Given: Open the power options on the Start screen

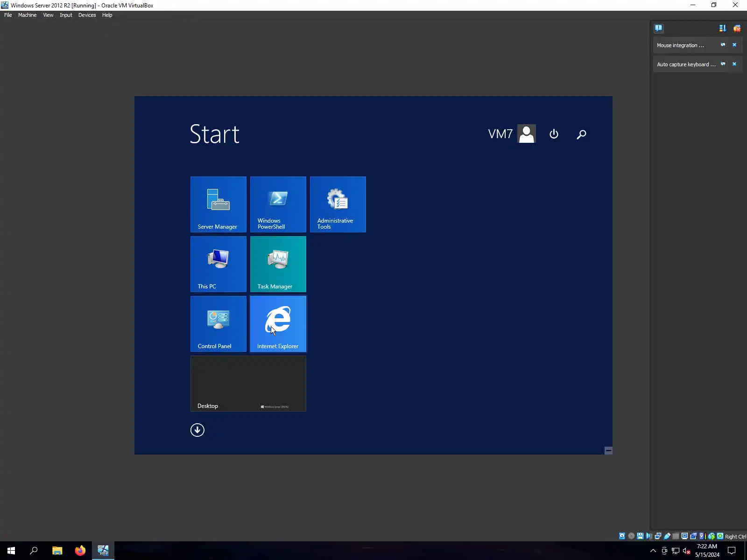Looking at the screenshot, I should point(554,134).
